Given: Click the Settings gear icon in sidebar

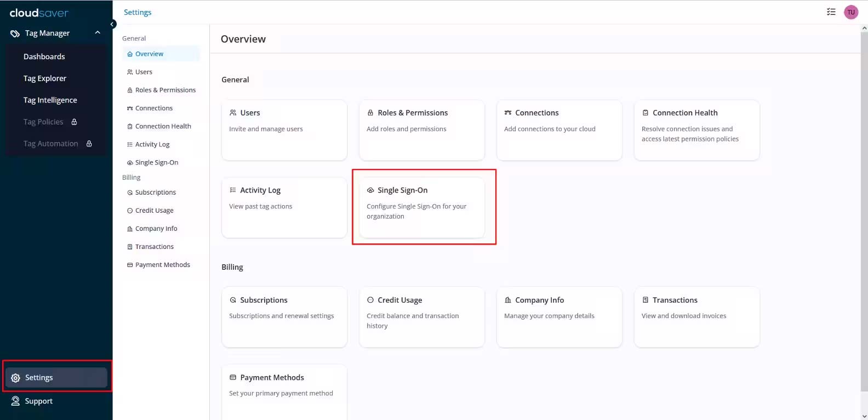Looking at the screenshot, I should [15, 378].
